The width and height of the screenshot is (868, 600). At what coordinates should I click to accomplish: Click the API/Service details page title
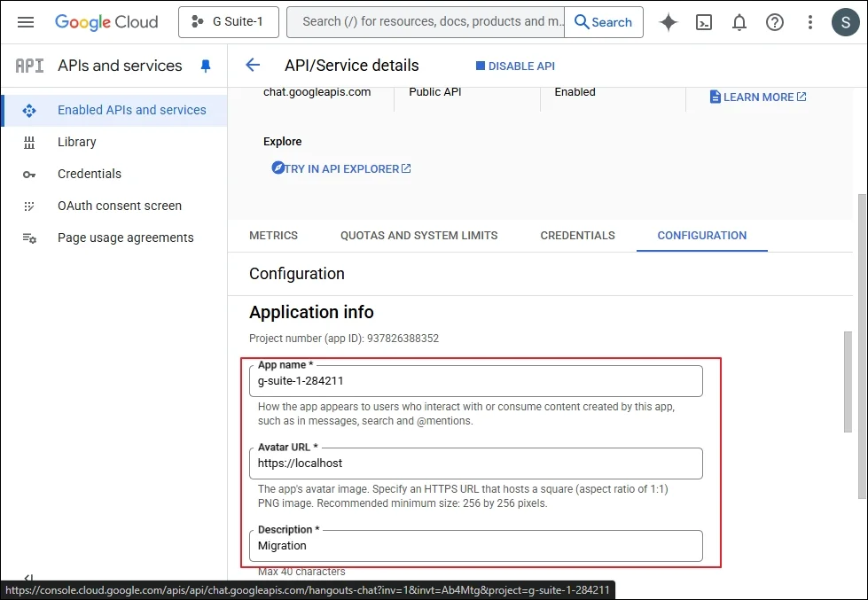tap(351, 66)
